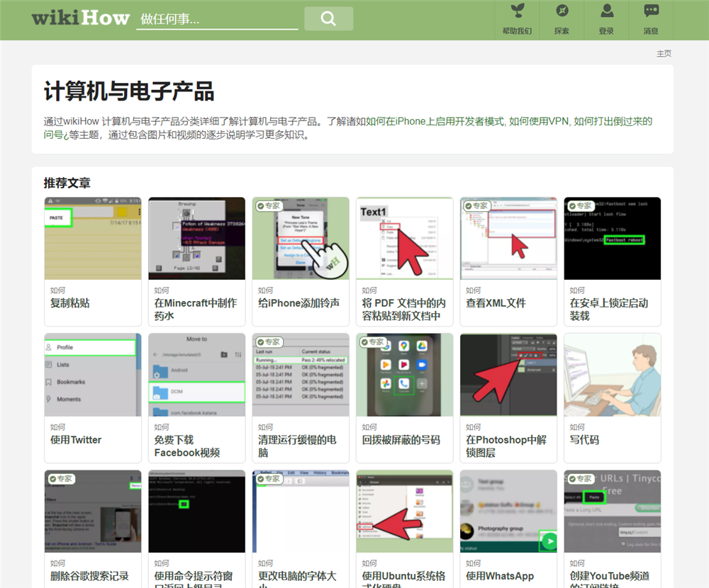Open the computer font size thumbnail
The height and width of the screenshot is (588, 709).
coord(301,511)
